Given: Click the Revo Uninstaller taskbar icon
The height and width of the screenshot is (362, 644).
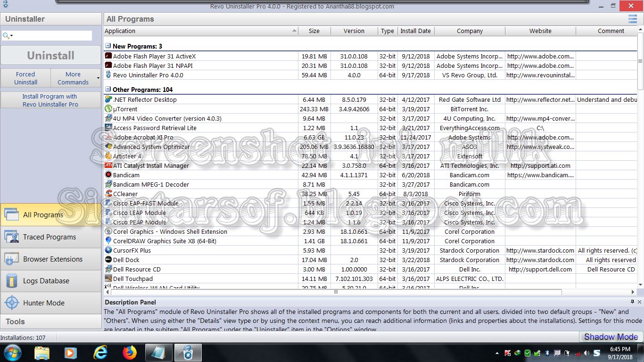Looking at the screenshot, I should pyautogui.click(x=188, y=353).
